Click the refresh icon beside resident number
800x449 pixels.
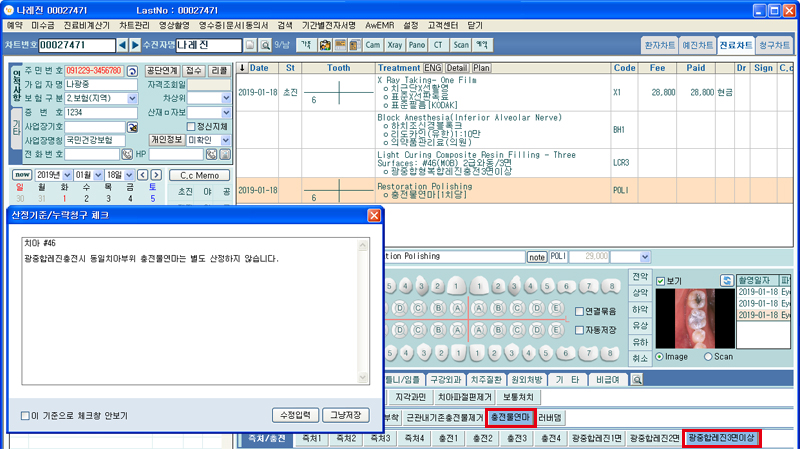click(132, 71)
